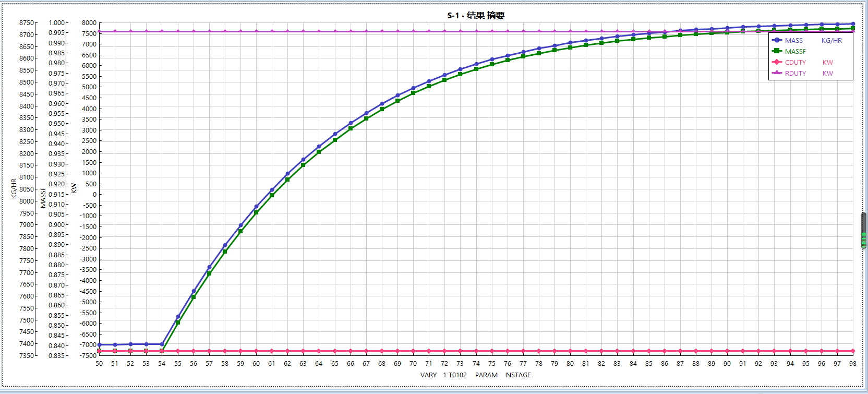Screen dimensions: 868x394
Task: Click the 0.835 tick on the MASSF axis
Action: [57, 355]
